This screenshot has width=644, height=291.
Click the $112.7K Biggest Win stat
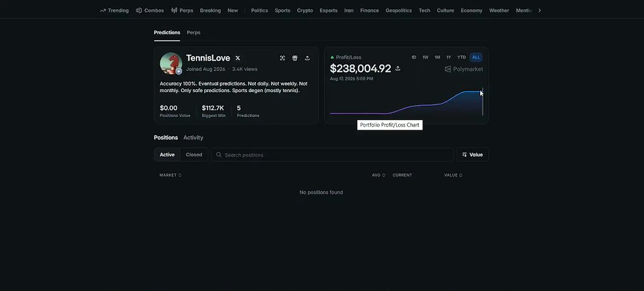point(214,111)
